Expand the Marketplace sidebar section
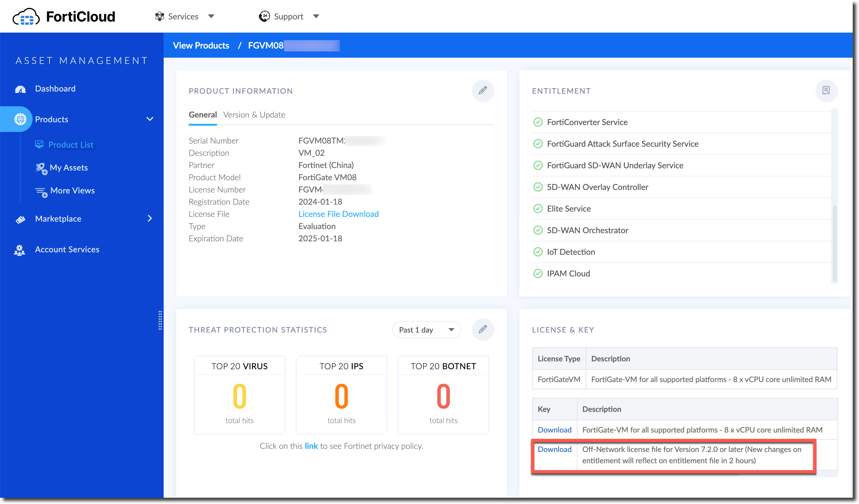Viewport: 859px width, 504px height. 150,218
